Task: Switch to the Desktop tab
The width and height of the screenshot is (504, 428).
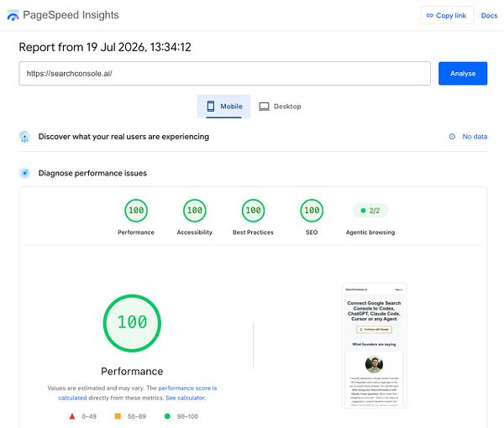Action: pos(280,107)
